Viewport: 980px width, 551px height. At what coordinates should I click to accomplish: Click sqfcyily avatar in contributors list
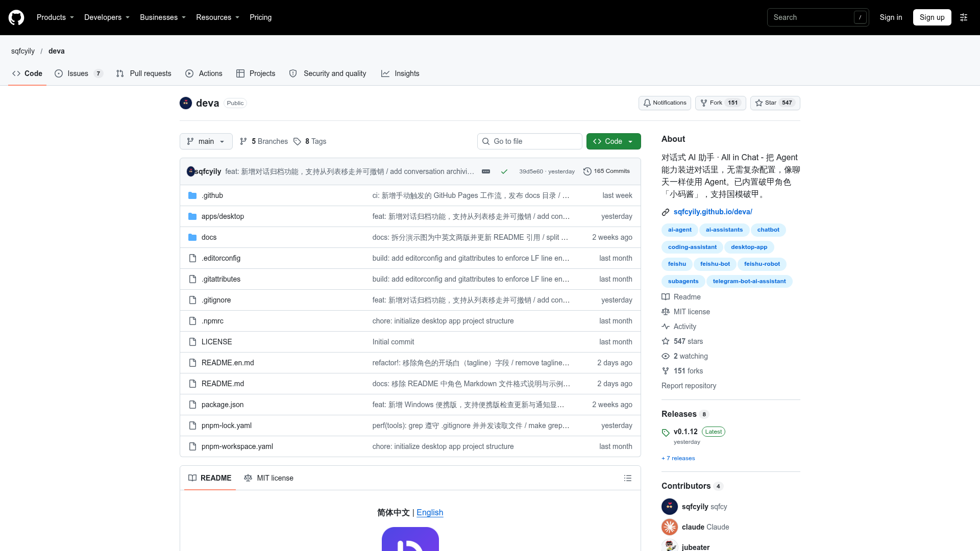pyautogui.click(x=670, y=507)
